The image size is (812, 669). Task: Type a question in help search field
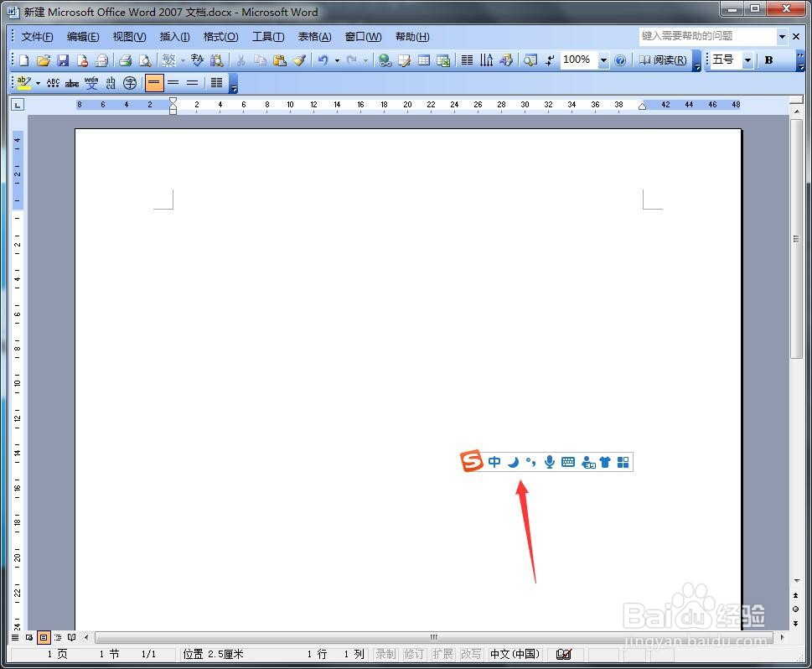708,36
